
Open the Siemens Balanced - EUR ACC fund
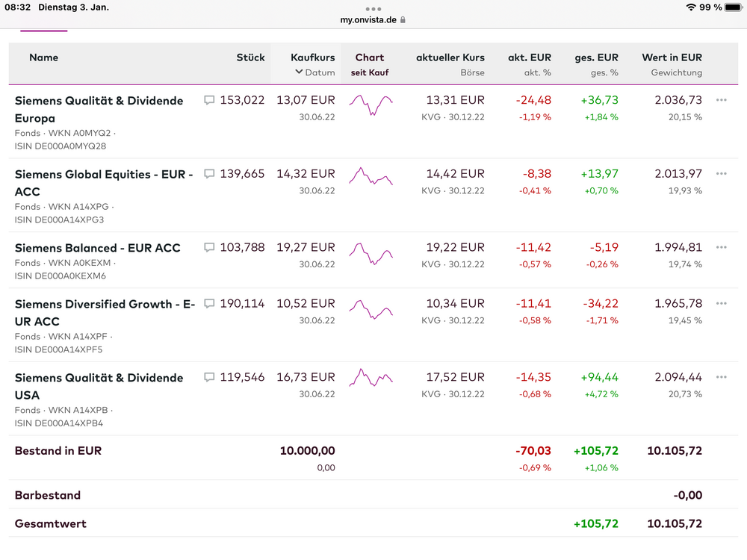click(97, 248)
